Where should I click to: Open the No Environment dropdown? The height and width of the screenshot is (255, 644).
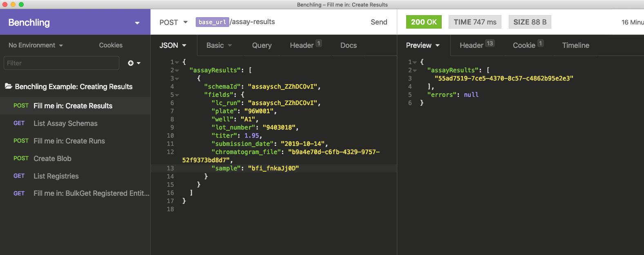point(36,45)
